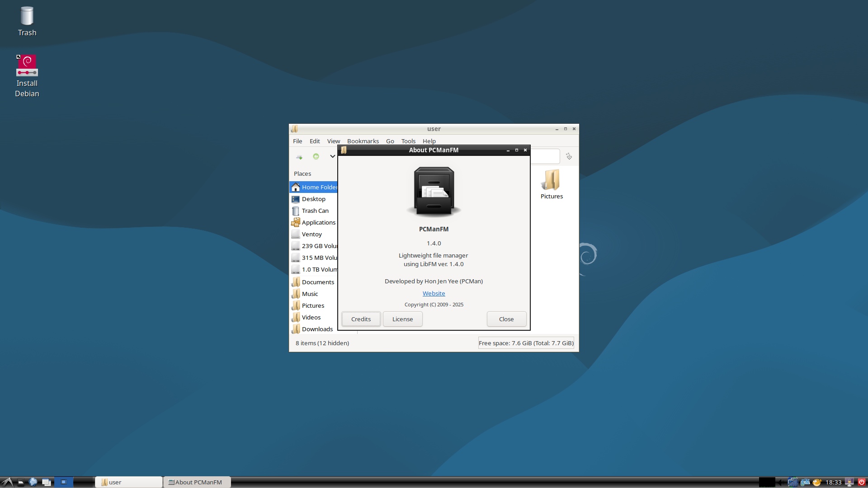The width and height of the screenshot is (868, 488).
Task: Switch to the user taskbar window button
Action: pos(128,482)
